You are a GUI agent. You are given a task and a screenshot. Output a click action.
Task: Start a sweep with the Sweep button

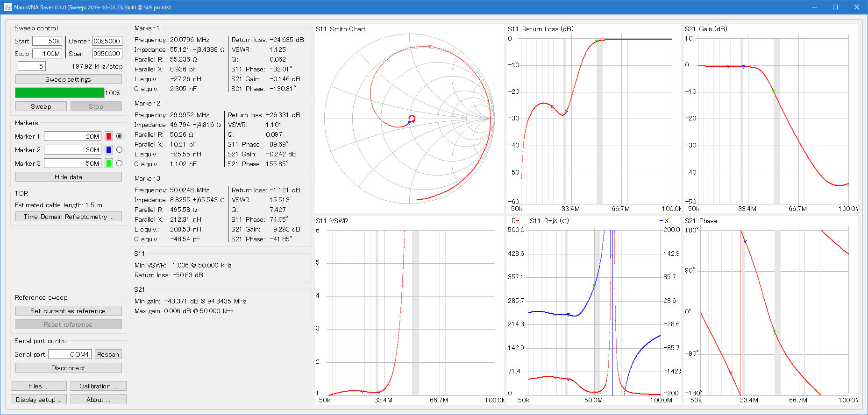coord(41,106)
